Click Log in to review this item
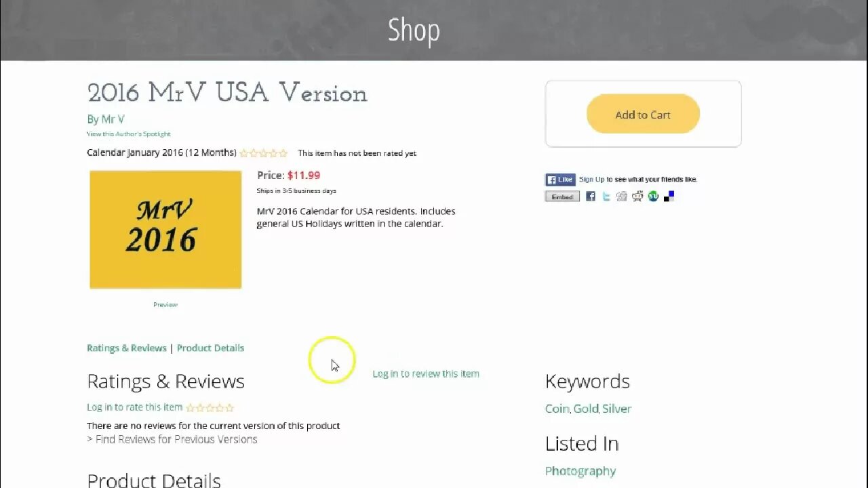This screenshot has width=868, height=488. tap(426, 374)
